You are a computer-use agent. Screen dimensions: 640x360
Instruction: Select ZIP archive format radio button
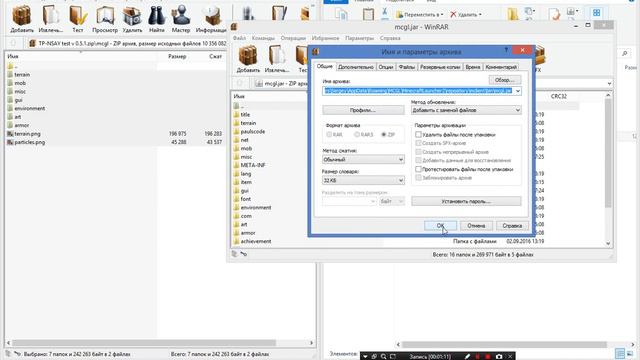point(384,134)
